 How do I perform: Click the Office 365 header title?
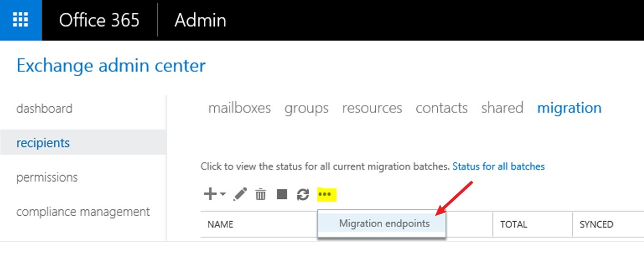99,20
